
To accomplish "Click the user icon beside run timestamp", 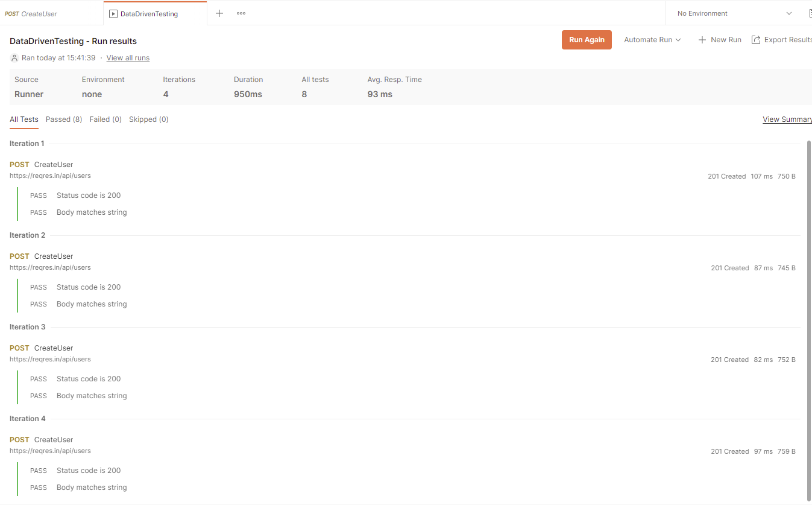I will (x=14, y=58).
